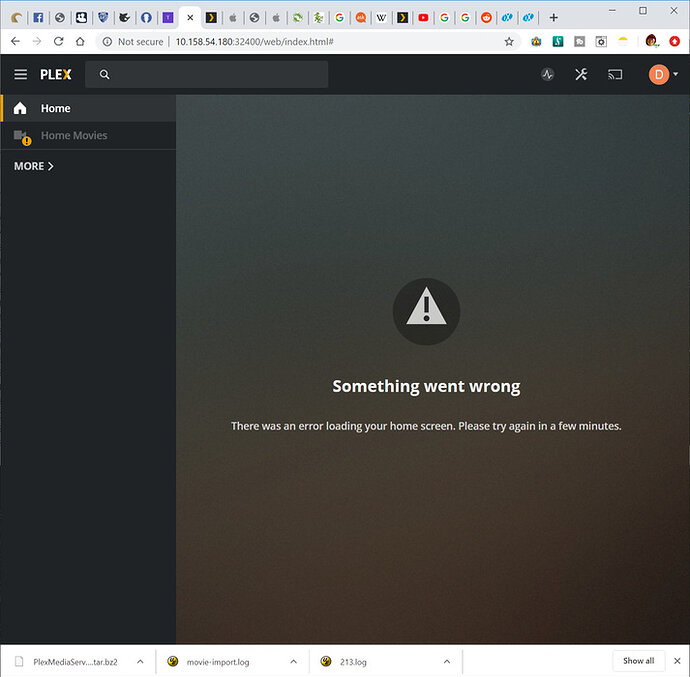This screenshot has height=677, width=690.
Task: Expand the MORE sidebar section
Action: click(x=33, y=166)
